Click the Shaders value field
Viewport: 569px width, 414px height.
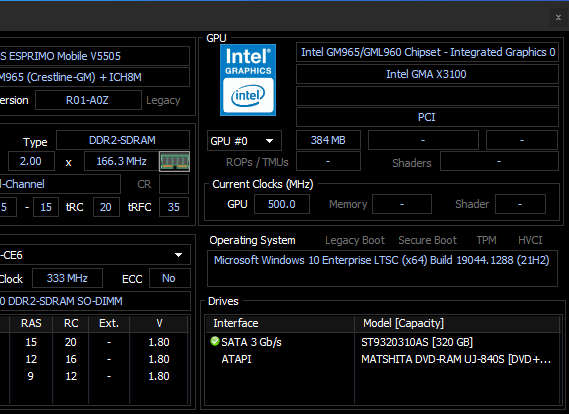499,161
